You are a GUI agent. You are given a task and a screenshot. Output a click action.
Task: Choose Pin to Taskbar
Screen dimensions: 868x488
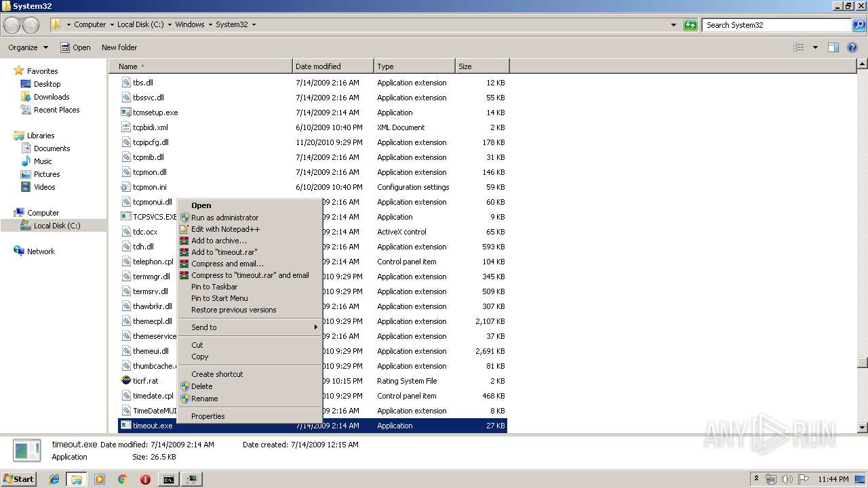pyautogui.click(x=250, y=287)
